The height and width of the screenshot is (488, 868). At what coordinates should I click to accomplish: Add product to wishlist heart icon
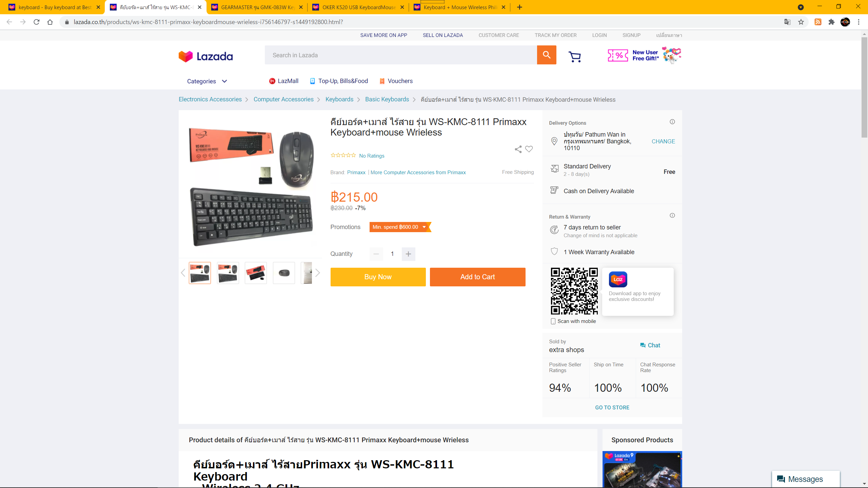tap(529, 149)
